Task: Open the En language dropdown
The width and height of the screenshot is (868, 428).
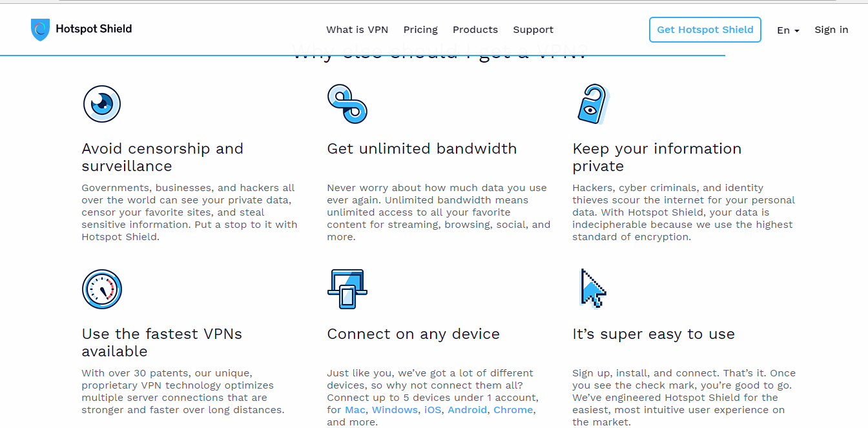Action: click(x=788, y=30)
